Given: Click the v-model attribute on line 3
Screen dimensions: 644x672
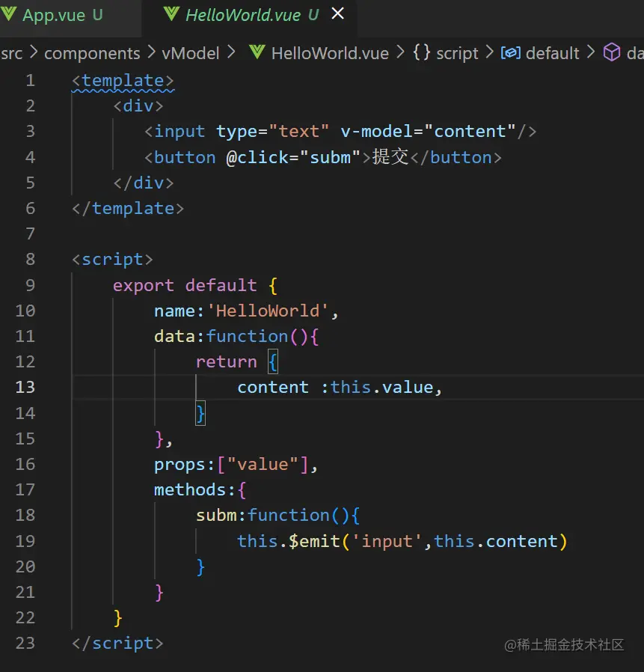Looking at the screenshot, I should point(377,132).
